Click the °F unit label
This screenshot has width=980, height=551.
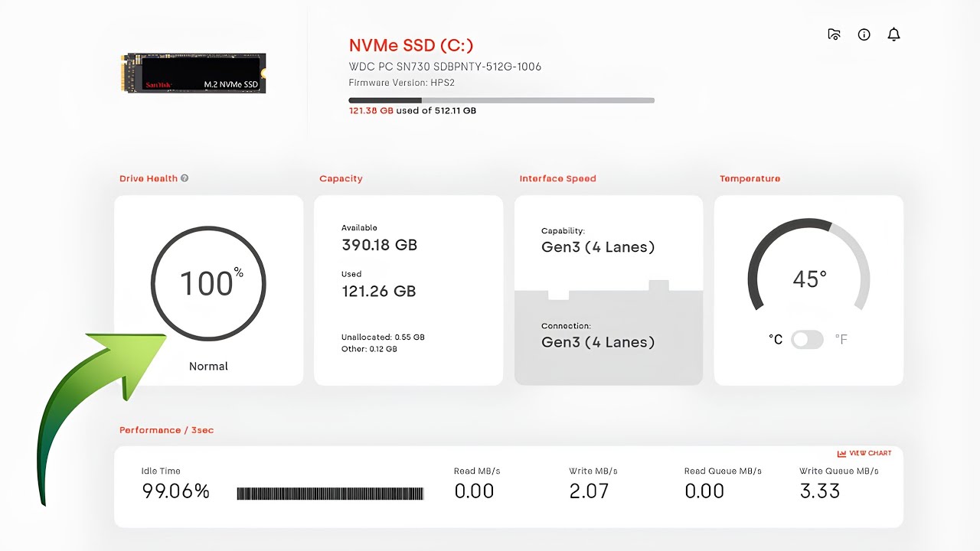pyautogui.click(x=841, y=339)
